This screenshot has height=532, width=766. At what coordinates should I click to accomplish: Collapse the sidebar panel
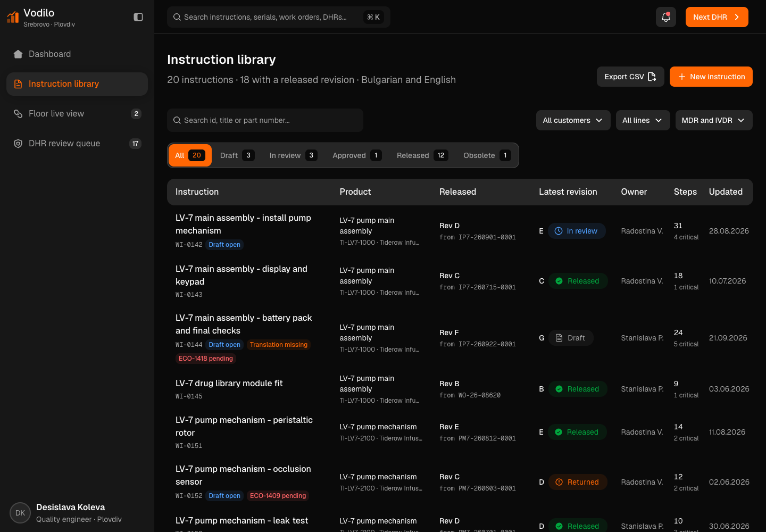coord(138,17)
